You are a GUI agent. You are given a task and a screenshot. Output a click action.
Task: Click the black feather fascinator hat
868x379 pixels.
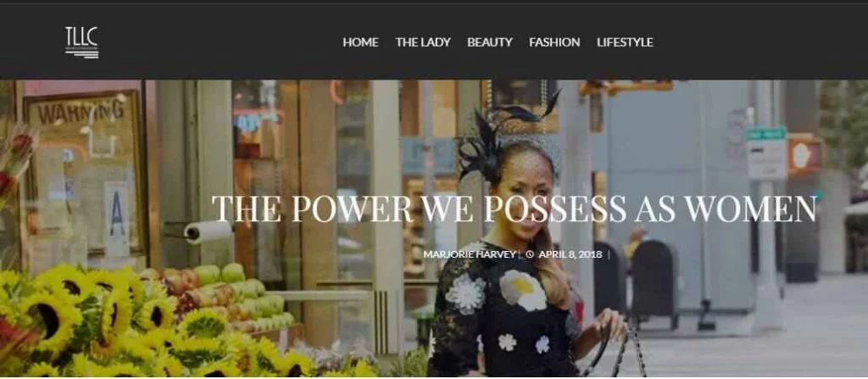click(500, 129)
